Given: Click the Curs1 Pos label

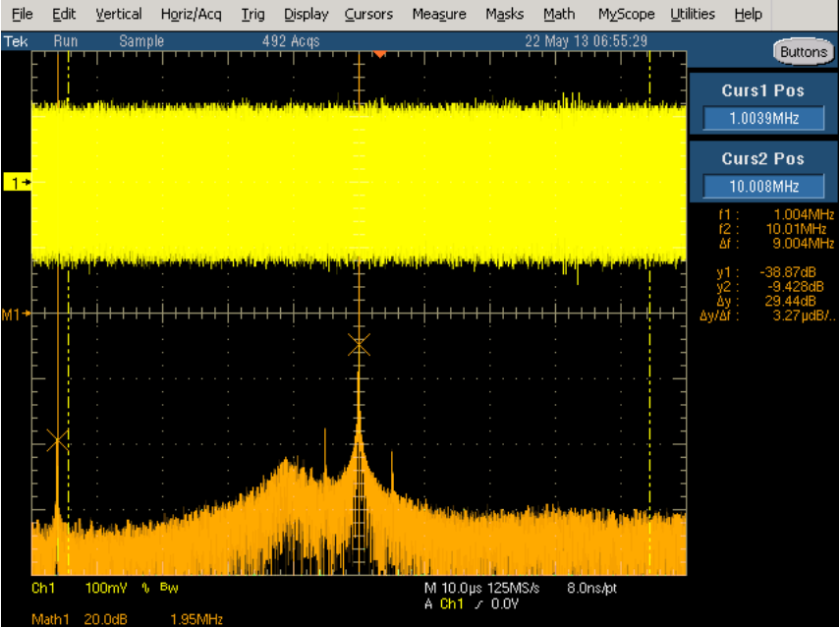Looking at the screenshot, I should [x=762, y=90].
